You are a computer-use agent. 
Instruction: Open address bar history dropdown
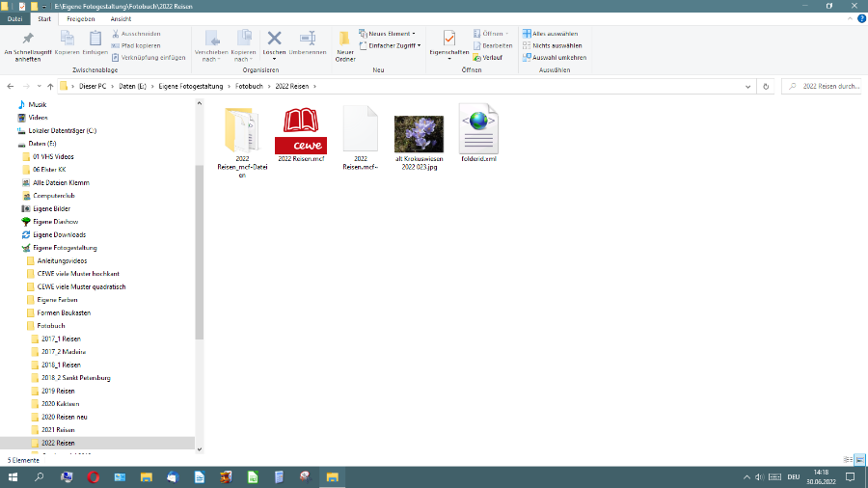click(749, 86)
